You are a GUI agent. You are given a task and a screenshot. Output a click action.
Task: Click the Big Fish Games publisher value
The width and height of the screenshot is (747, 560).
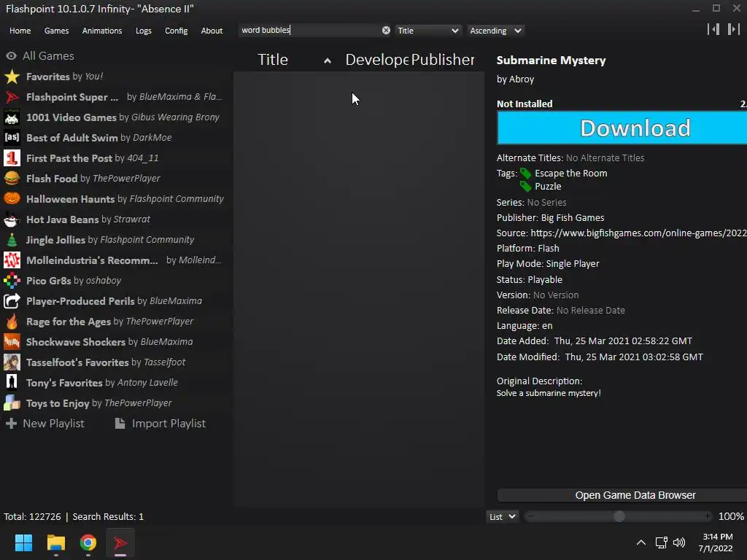tap(573, 217)
